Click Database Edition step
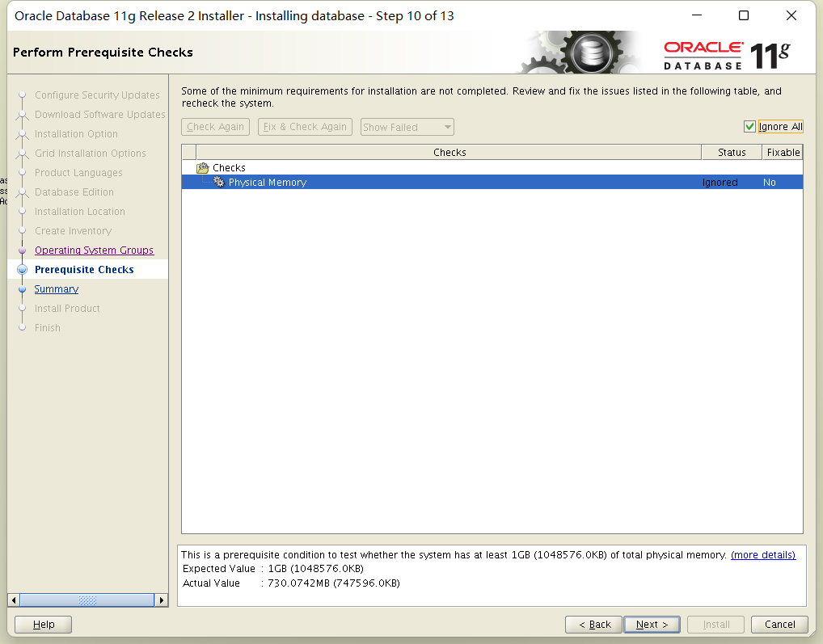Screen dimensions: 823x644 tap(74, 192)
